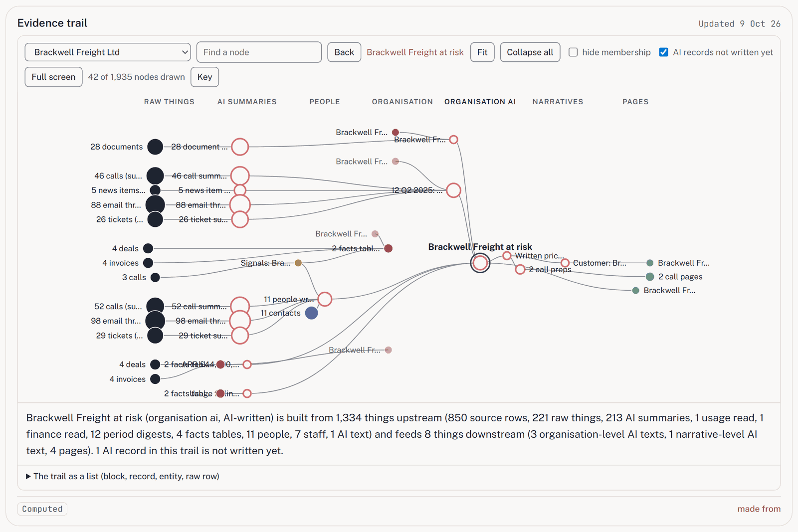This screenshot has width=798, height=532.
Task: Show the graph Key
Action: (x=204, y=77)
